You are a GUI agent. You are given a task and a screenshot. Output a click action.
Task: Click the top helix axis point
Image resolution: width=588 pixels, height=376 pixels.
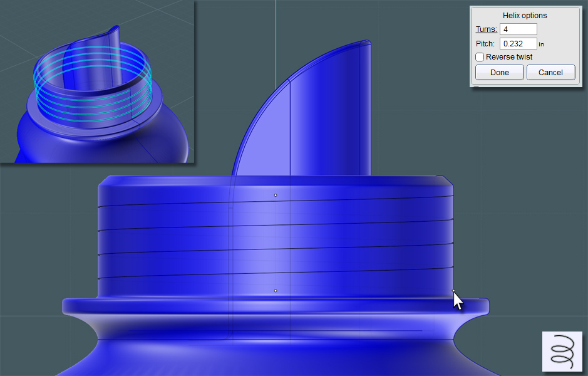click(276, 195)
